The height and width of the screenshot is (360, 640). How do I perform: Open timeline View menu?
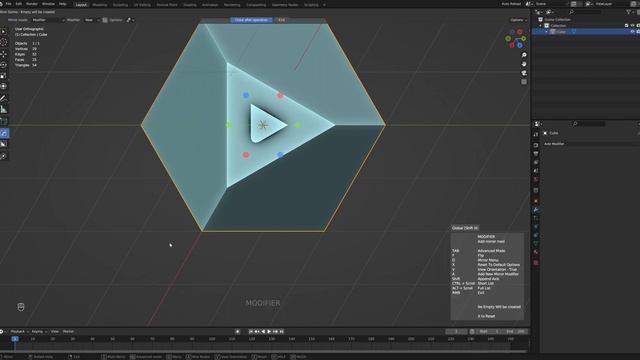click(x=55, y=331)
